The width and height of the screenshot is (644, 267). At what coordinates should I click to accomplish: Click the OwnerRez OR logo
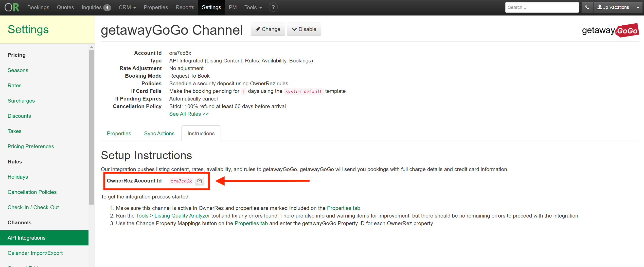(x=12, y=7)
